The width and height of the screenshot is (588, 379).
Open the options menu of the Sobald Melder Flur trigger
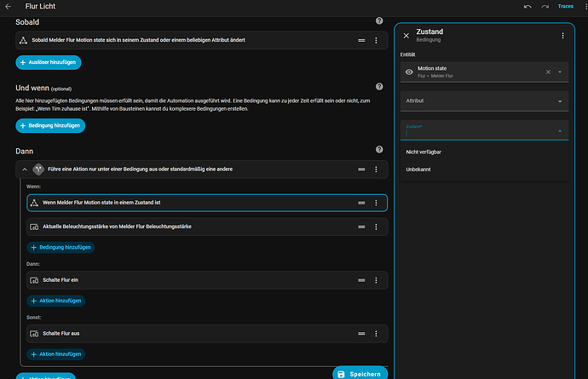(x=376, y=41)
